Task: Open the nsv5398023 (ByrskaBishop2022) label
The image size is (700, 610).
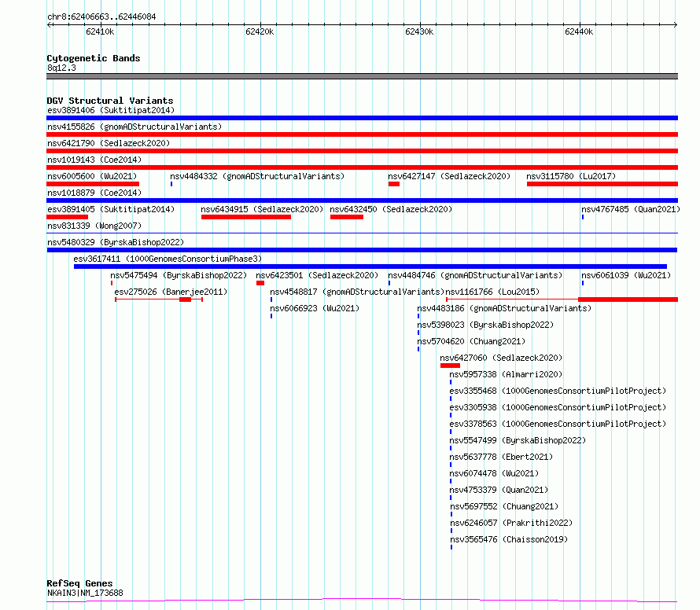Action: point(485,325)
